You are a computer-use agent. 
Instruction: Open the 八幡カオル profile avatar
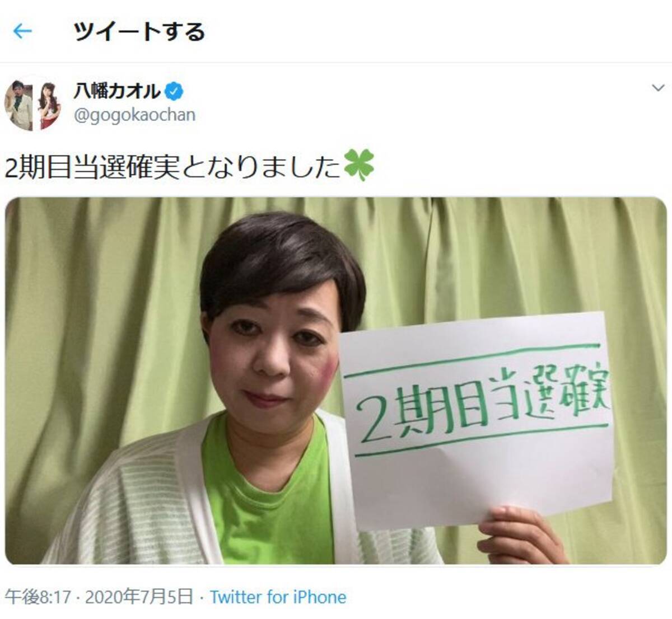[33, 103]
